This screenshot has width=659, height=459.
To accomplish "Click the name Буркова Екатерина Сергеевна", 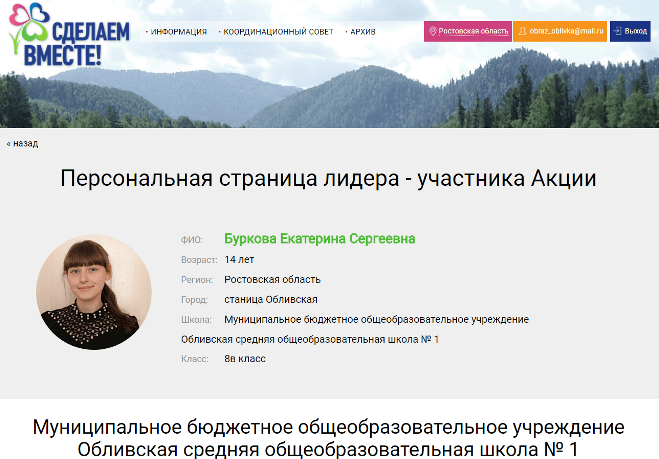I will [319, 239].
